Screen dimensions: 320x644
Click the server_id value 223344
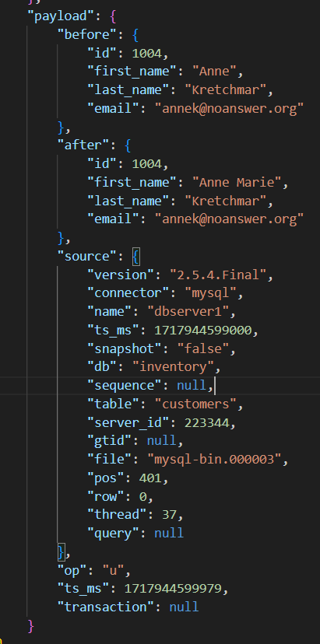pyautogui.click(x=207, y=422)
